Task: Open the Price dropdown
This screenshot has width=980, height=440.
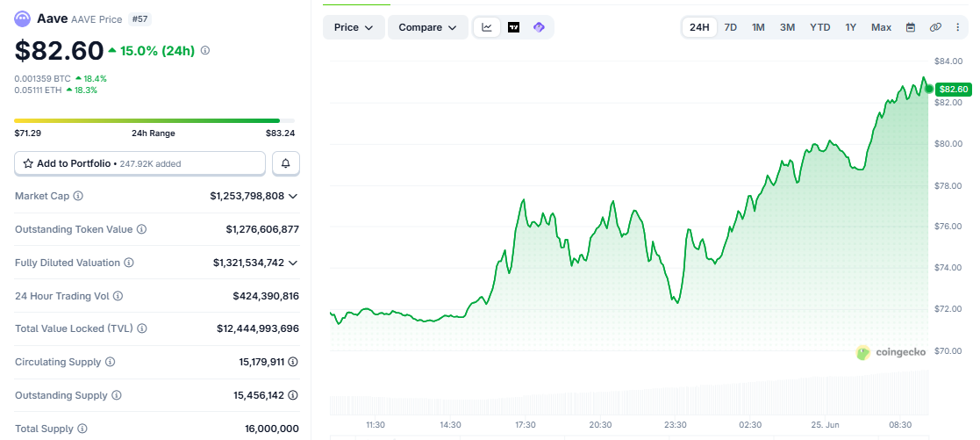Action: pos(354,27)
